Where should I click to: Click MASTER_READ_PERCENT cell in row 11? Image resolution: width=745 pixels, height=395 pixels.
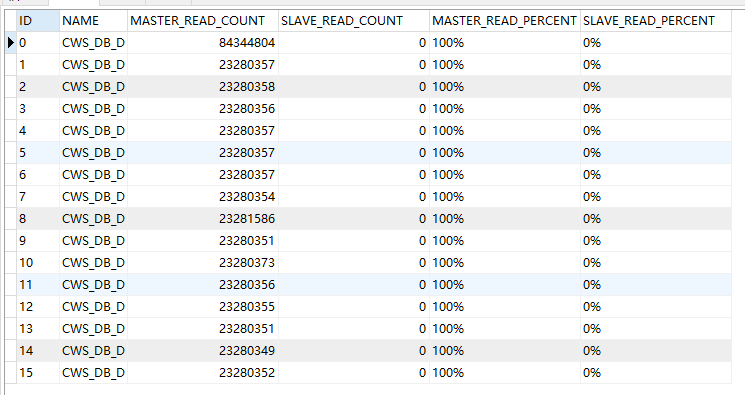click(505, 285)
